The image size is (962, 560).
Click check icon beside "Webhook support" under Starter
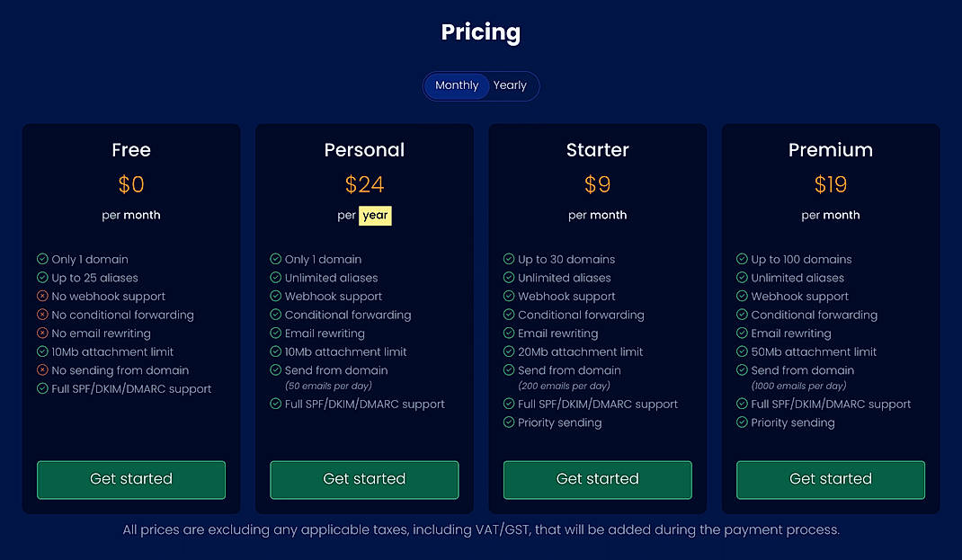[508, 296]
